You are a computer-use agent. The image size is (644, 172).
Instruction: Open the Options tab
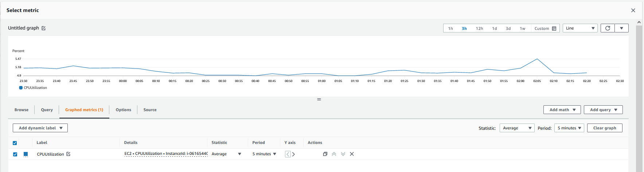tap(123, 110)
